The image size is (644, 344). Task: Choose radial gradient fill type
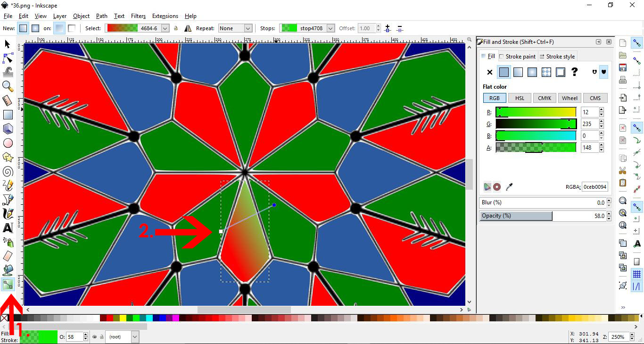532,72
